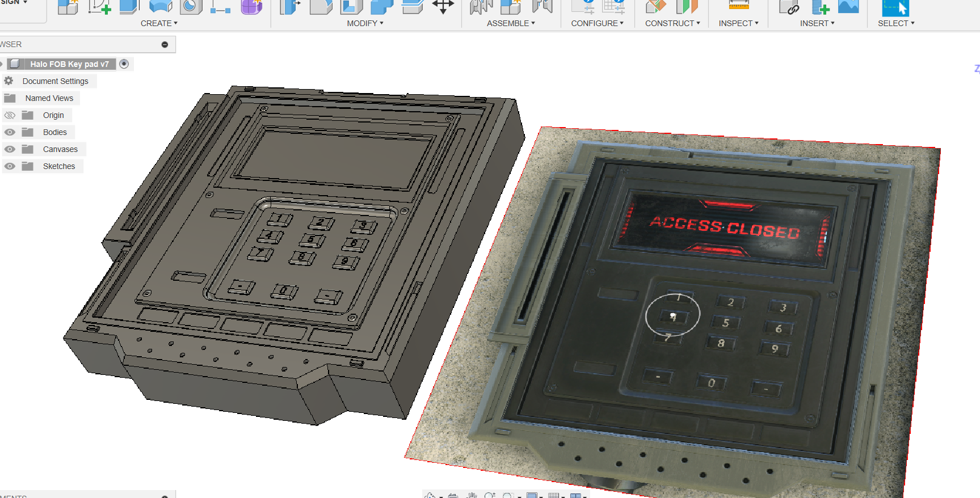Open the CONSTRUCT dropdown menu
The width and height of the screenshot is (980, 498).
tap(672, 23)
